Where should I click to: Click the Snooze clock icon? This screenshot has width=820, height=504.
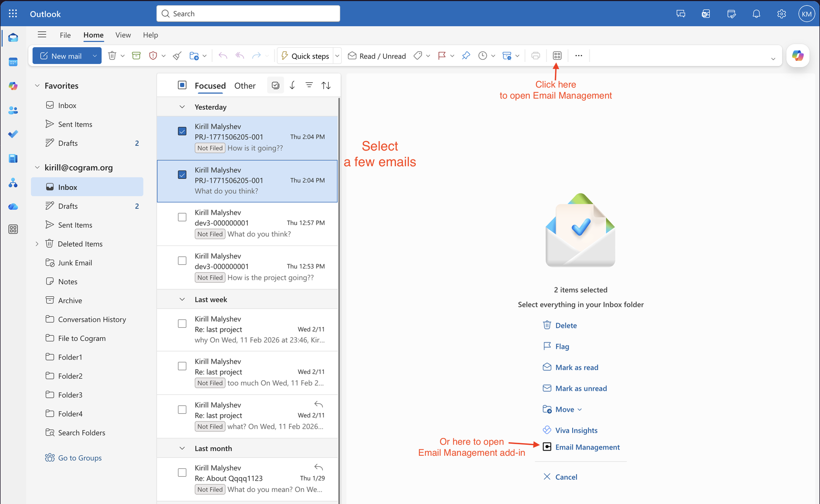coord(483,56)
